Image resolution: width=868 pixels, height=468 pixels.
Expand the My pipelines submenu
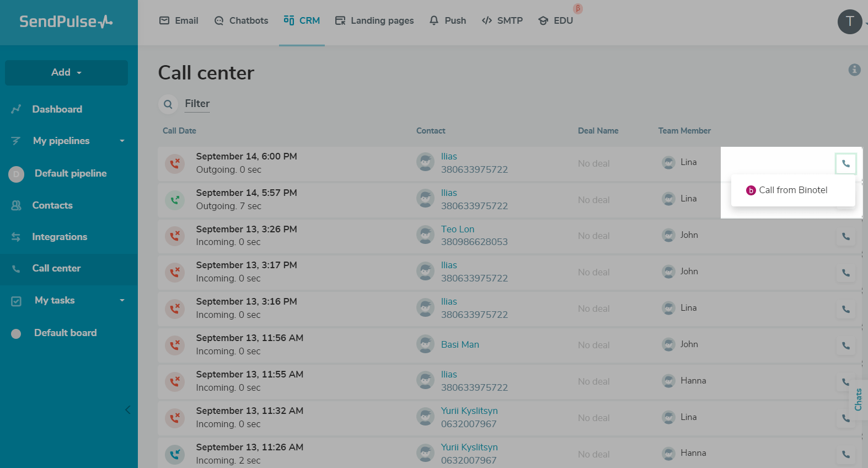pos(122,141)
